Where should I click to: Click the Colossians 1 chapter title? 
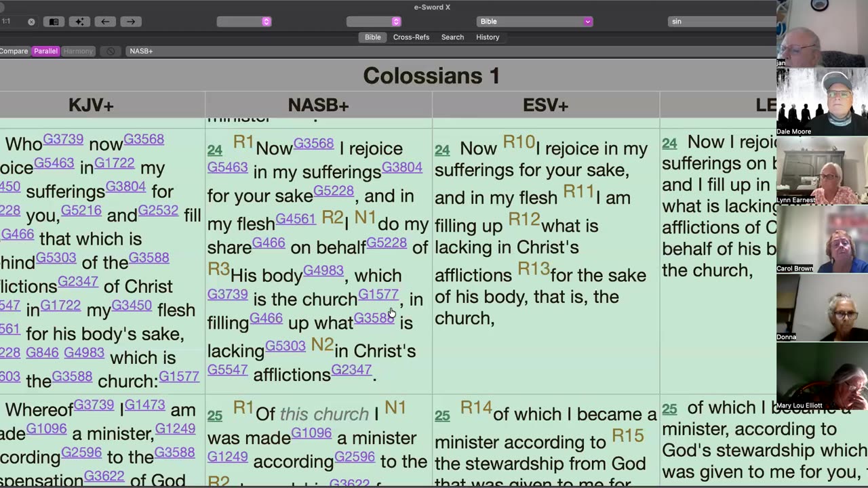431,75
